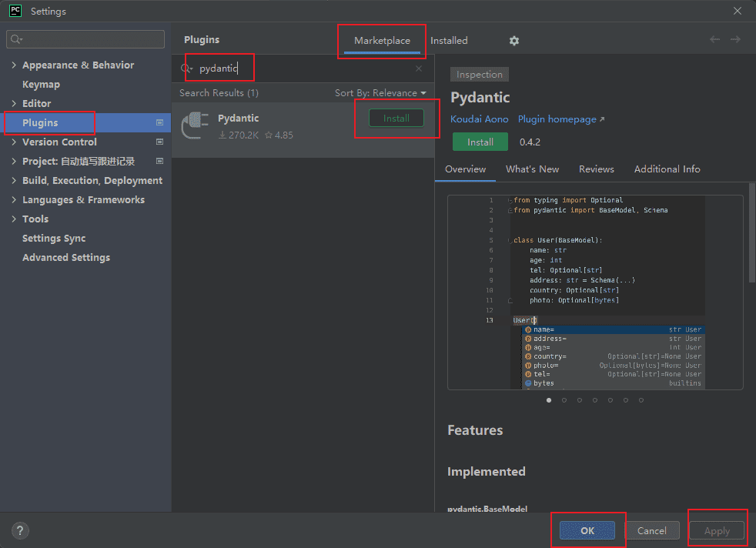
Task: Switch to the Installed tab
Action: [x=449, y=41]
